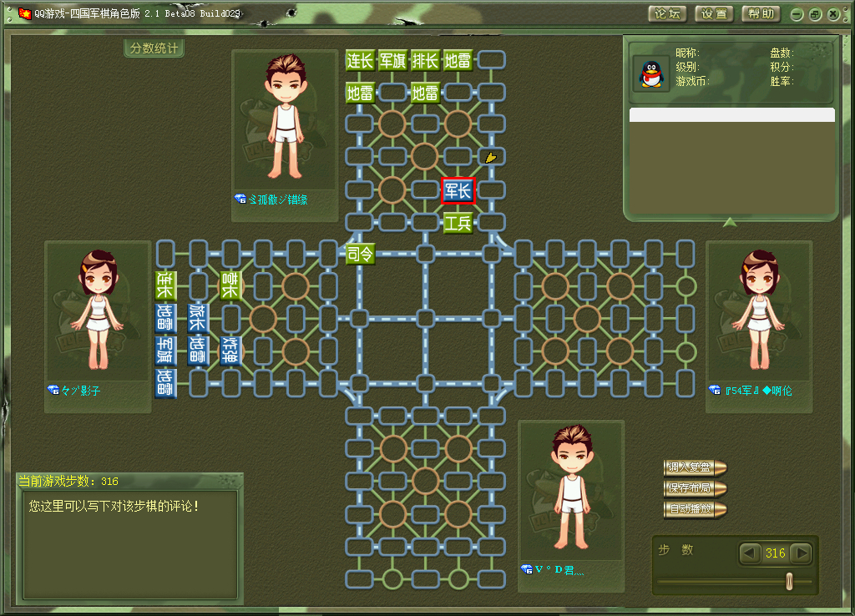Viewport: 855px width, 616px height.
Task: Select the green 营长 piece
Action: tap(230, 285)
